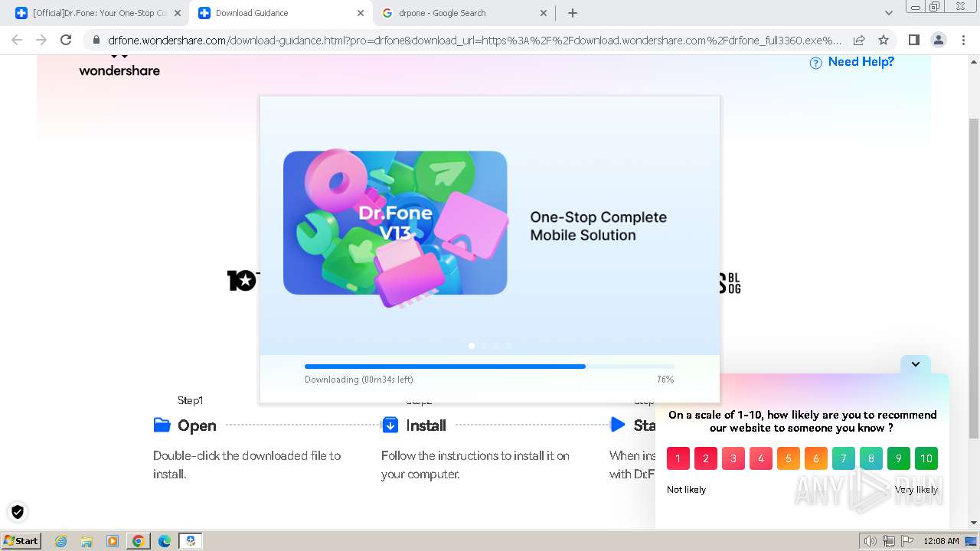Pick rating 9 in the survey
This screenshot has height=551, width=980.
(899, 458)
